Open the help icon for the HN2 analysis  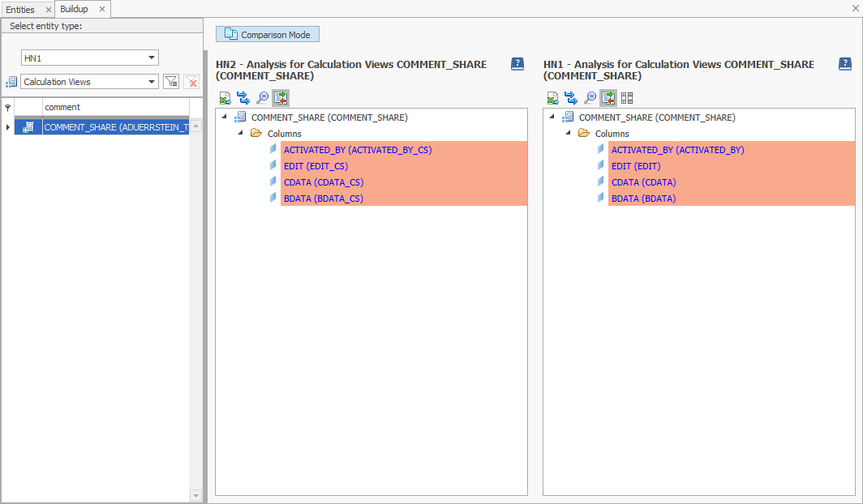coord(517,64)
